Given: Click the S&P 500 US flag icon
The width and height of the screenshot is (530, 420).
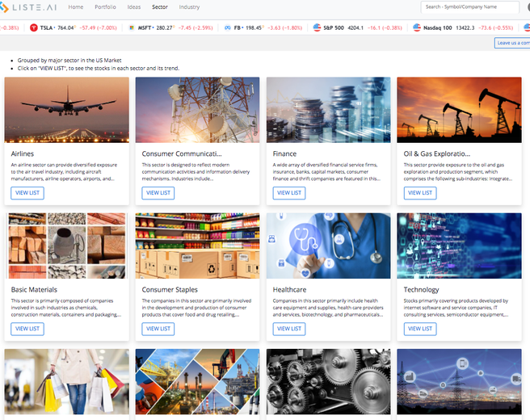Looking at the screenshot, I should tap(317, 27).
